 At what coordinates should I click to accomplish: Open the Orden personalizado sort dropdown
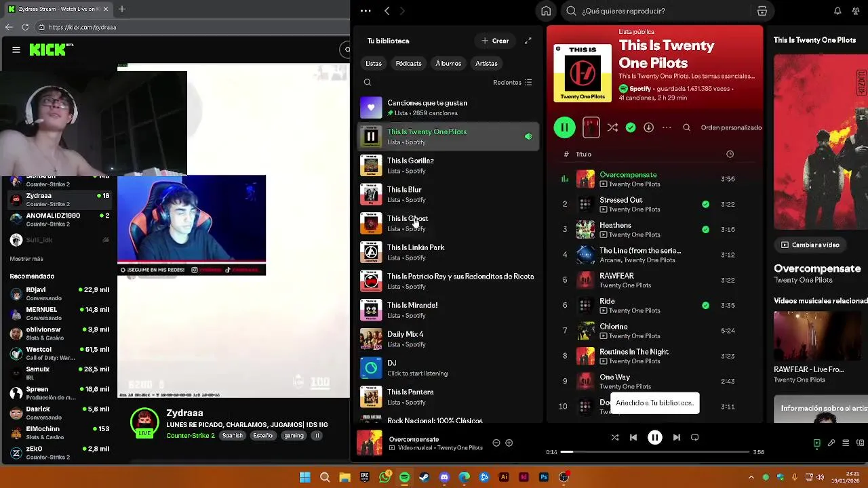pyautogui.click(x=731, y=127)
